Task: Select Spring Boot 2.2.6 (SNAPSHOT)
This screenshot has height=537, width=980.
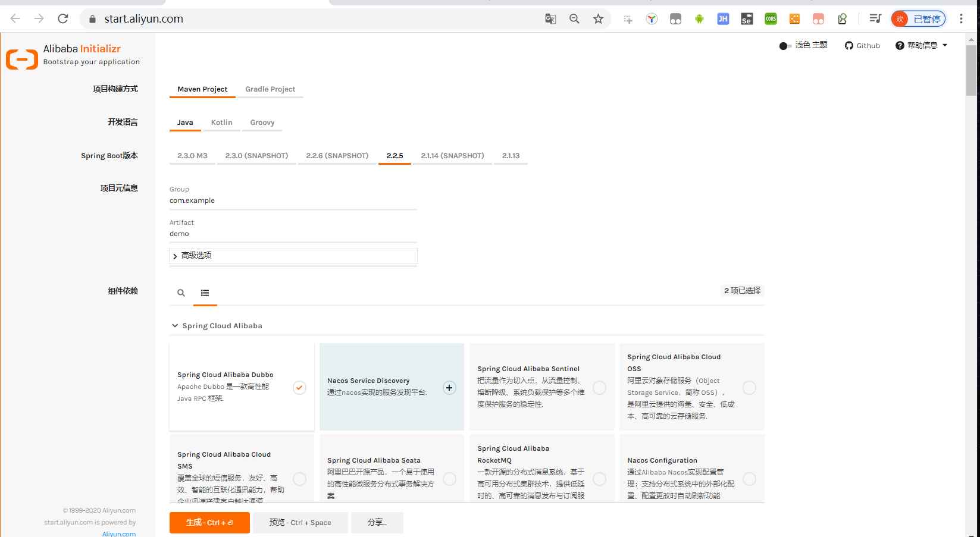Action: [x=337, y=156]
